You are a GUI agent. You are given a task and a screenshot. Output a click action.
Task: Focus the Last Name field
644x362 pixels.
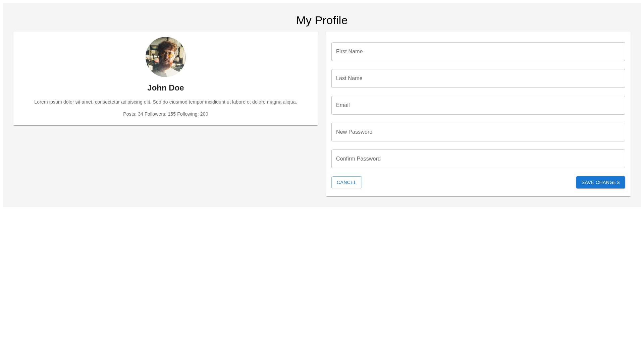click(x=478, y=78)
